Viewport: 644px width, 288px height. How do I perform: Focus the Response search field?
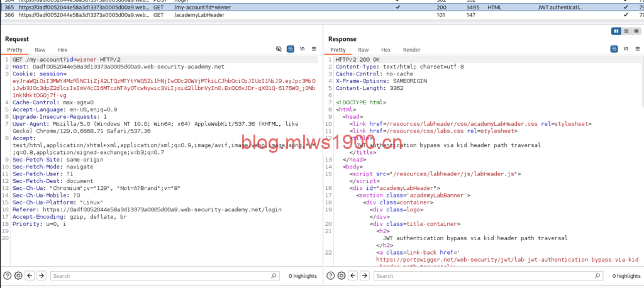tap(488, 275)
